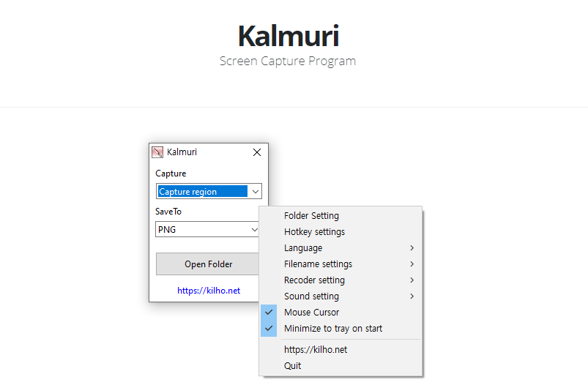Toggle Minimize to tray on start

(332, 329)
